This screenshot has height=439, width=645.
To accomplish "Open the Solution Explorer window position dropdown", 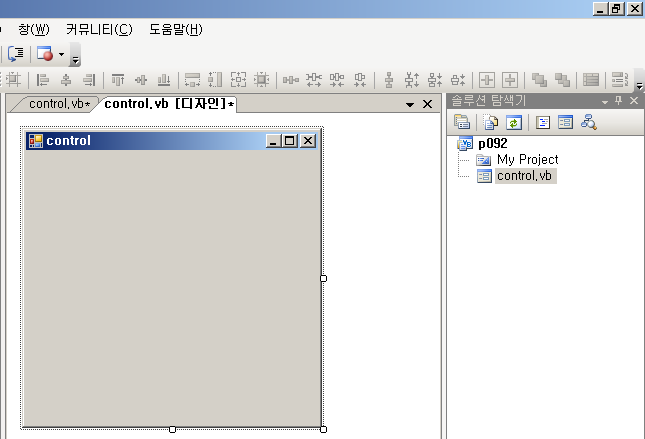I will tap(605, 102).
